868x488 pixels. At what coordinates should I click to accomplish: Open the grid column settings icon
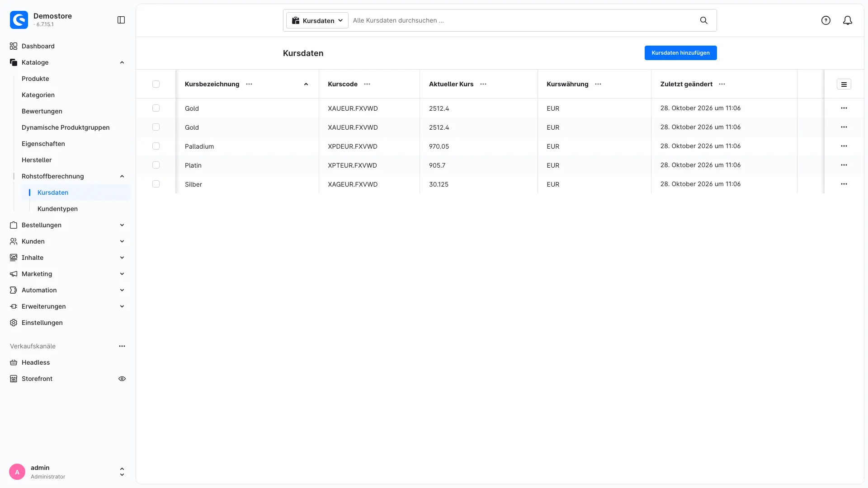pyautogui.click(x=844, y=84)
